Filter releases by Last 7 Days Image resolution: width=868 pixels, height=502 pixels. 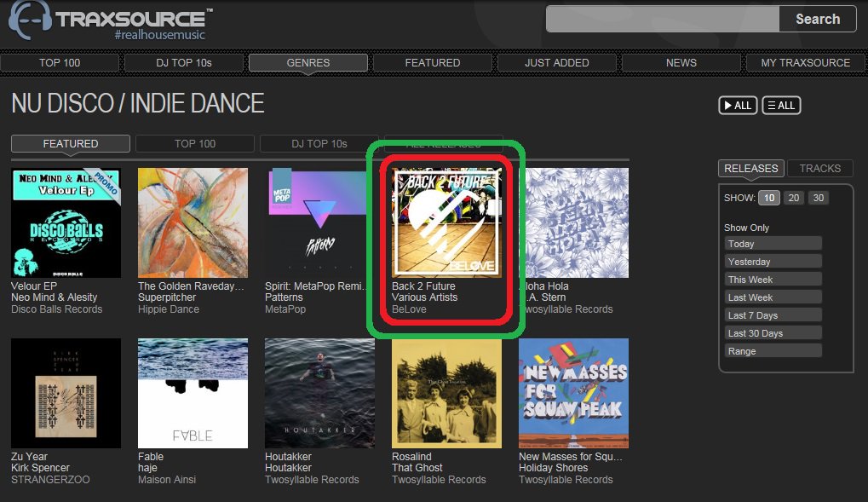pyautogui.click(x=773, y=315)
